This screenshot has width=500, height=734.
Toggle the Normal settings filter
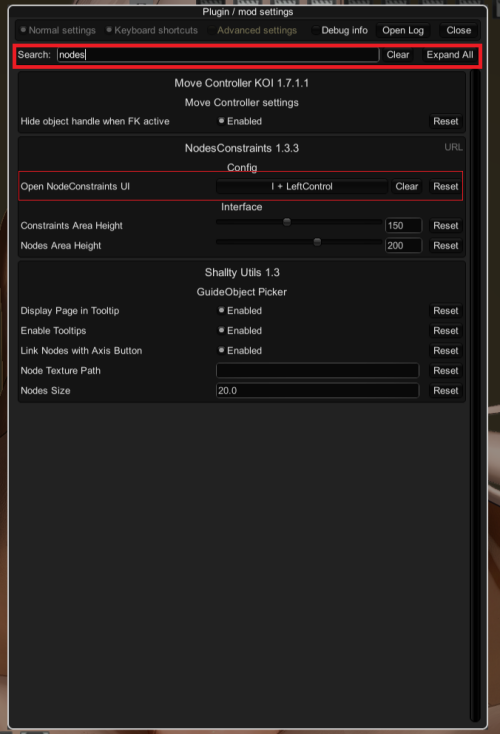pyautogui.click(x=58, y=30)
